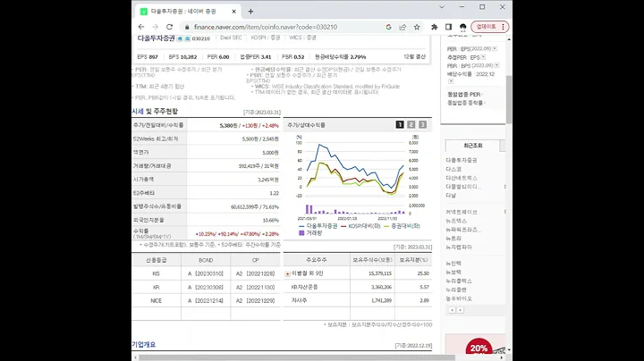Screen dimensions: 644x361
Task: Select the 52주베타 value 1.22
Action: tap(275, 193)
